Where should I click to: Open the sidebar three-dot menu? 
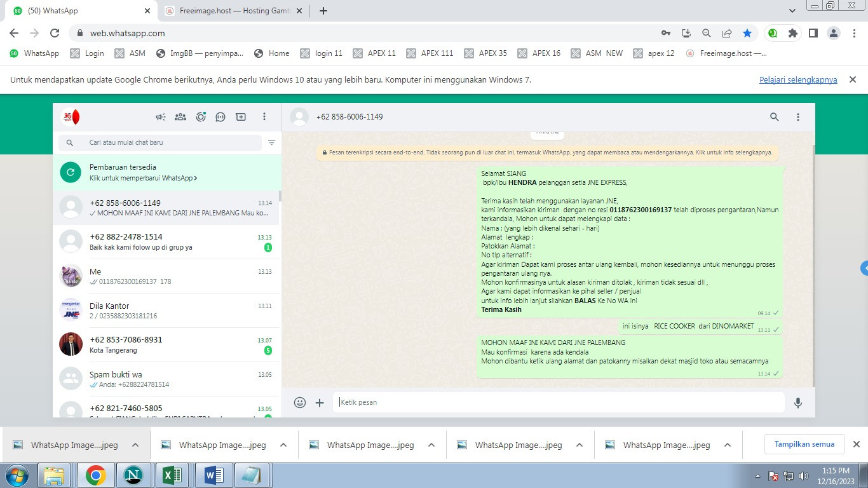(x=264, y=117)
